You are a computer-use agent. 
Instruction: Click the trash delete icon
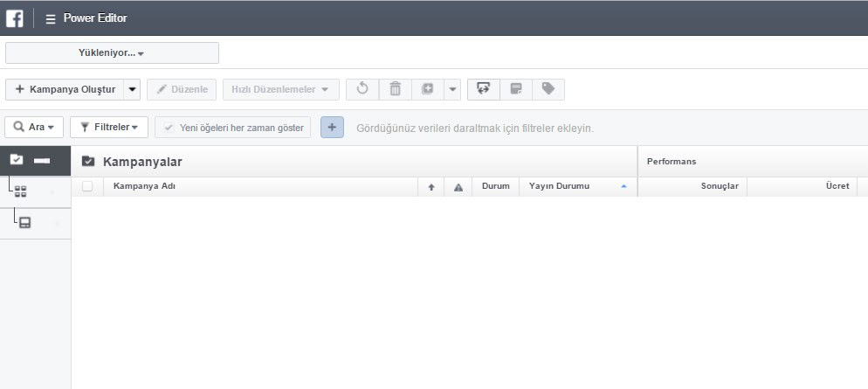click(x=396, y=89)
